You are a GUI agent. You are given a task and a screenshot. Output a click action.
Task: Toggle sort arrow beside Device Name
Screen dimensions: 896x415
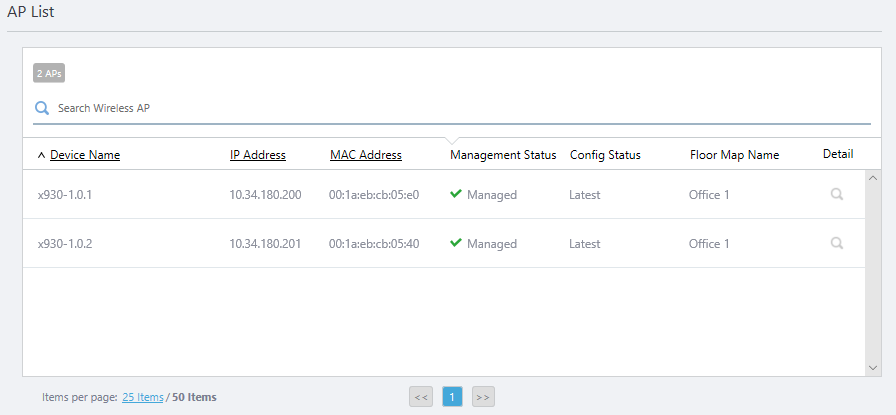[x=41, y=155]
